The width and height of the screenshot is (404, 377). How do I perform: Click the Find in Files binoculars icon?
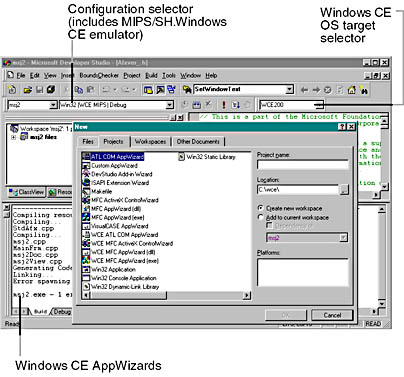point(187,90)
